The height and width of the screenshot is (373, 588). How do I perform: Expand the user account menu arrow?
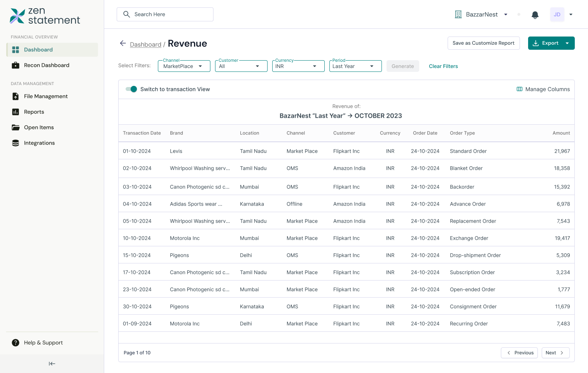[x=571, y=14]
